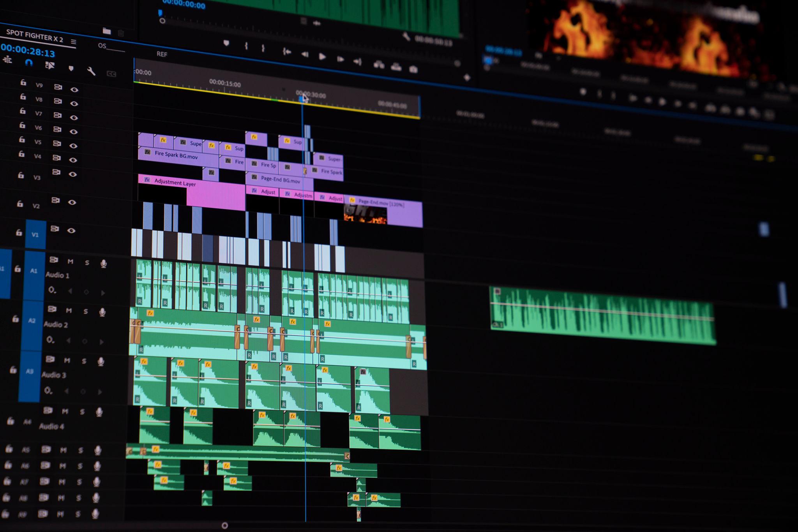Open the SPOT FIGHTER X 2 panel menu
This screenshot has height=532, width=798.
tap(74, 42)
